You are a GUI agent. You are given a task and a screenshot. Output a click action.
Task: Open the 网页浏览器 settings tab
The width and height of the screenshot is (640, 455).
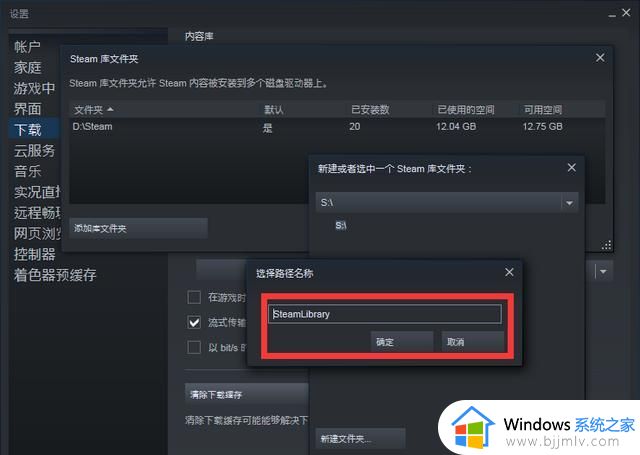pyautogui.click(x=37, y=233)
